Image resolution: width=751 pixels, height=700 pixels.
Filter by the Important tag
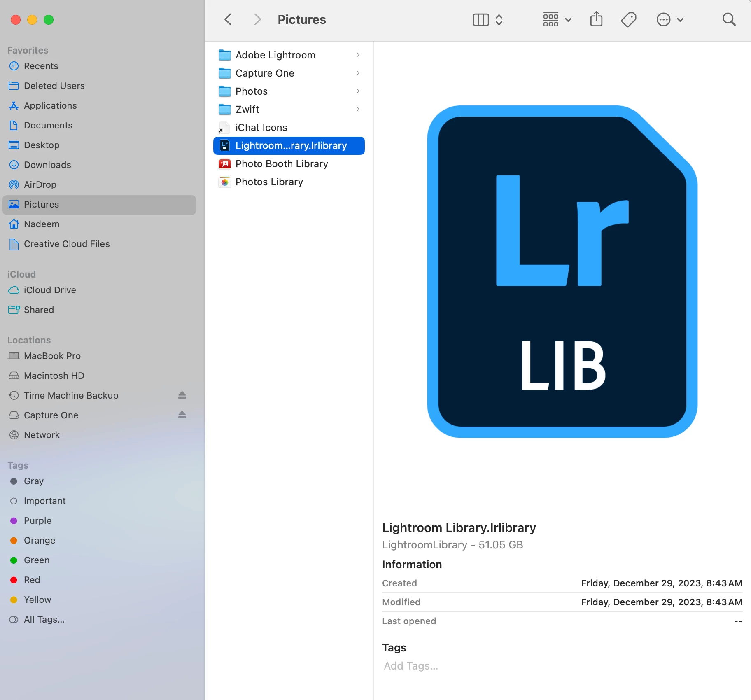click(x=99, y=501)
